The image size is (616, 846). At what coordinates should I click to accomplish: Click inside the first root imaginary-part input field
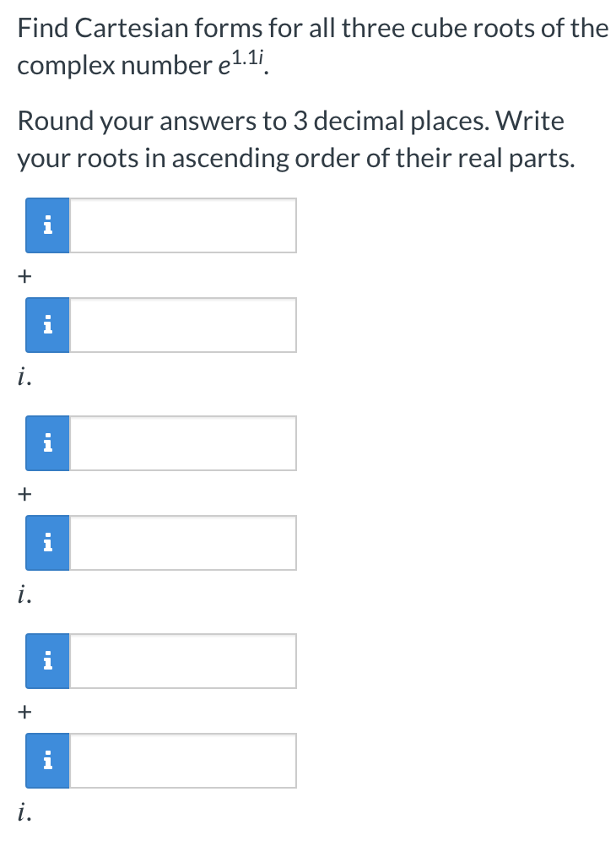point(181,324)
